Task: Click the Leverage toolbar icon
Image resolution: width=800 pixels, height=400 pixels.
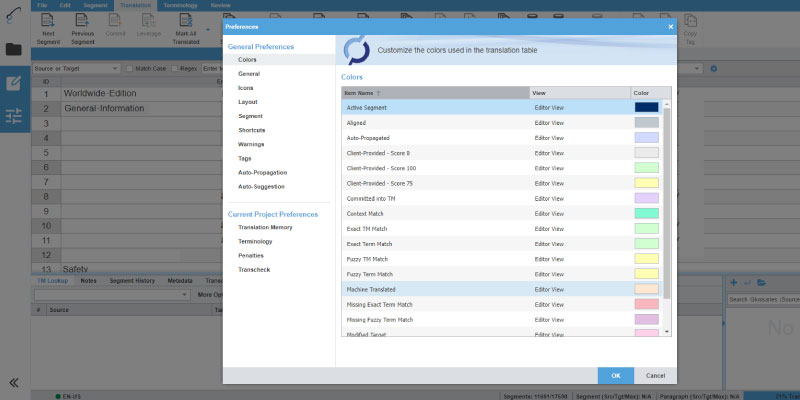Action: pyautogui.click(x=148, y=20)
